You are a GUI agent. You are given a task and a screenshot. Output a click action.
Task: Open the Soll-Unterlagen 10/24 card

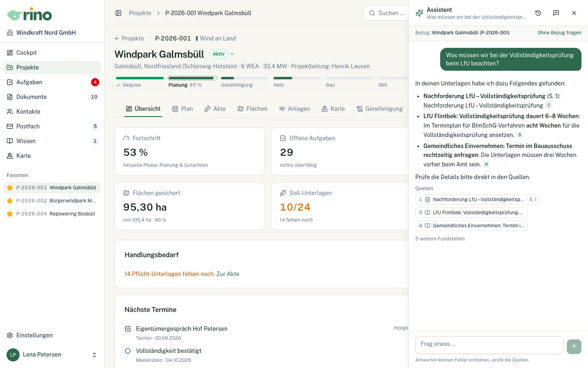pos(340,206)
